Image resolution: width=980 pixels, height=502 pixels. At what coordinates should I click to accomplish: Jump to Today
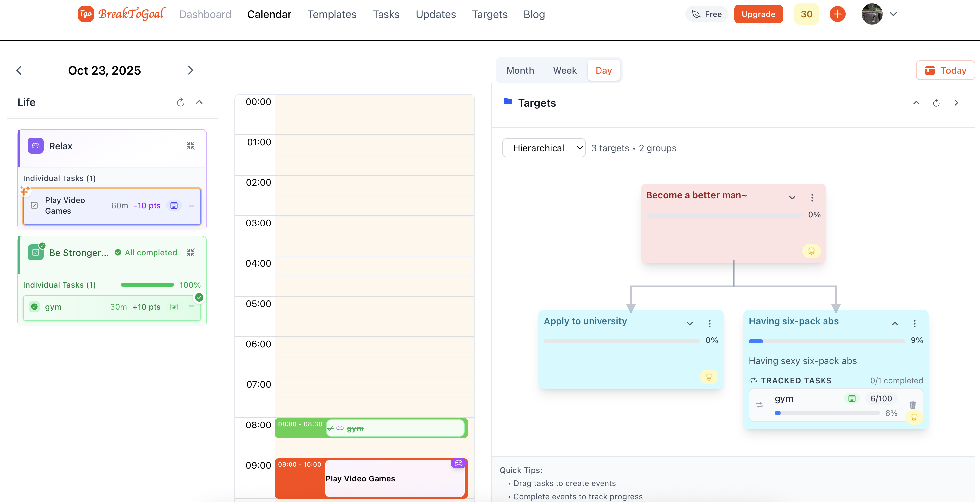(x=945, y=71)
